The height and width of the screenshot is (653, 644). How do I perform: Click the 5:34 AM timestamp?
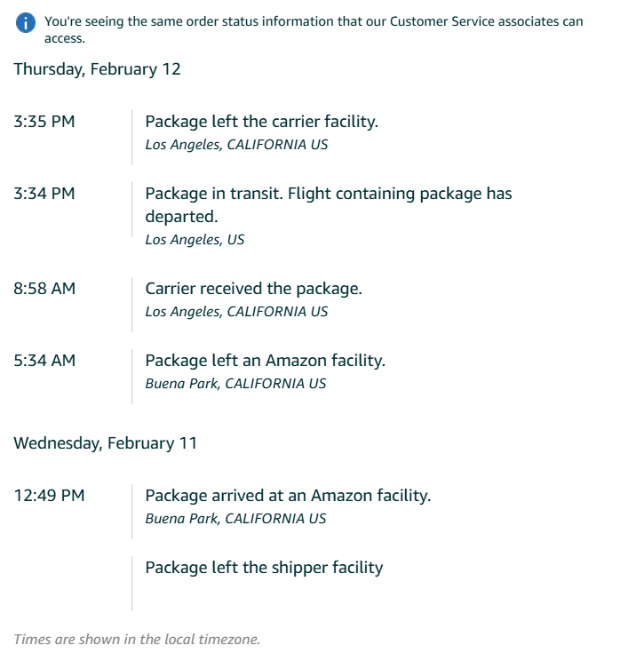44,361
